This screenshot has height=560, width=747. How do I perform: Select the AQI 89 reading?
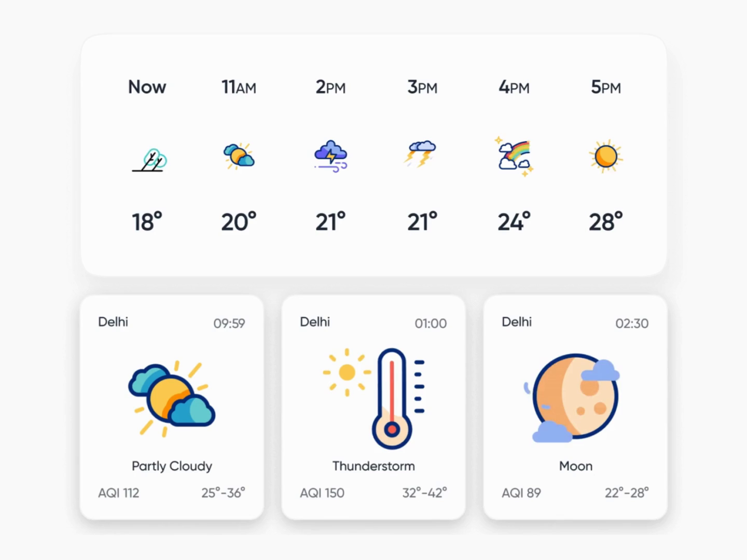(x=520, y=493)
